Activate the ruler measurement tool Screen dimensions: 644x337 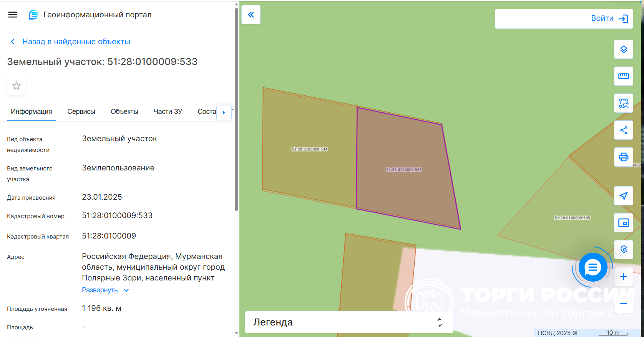[x=623, y=76]
